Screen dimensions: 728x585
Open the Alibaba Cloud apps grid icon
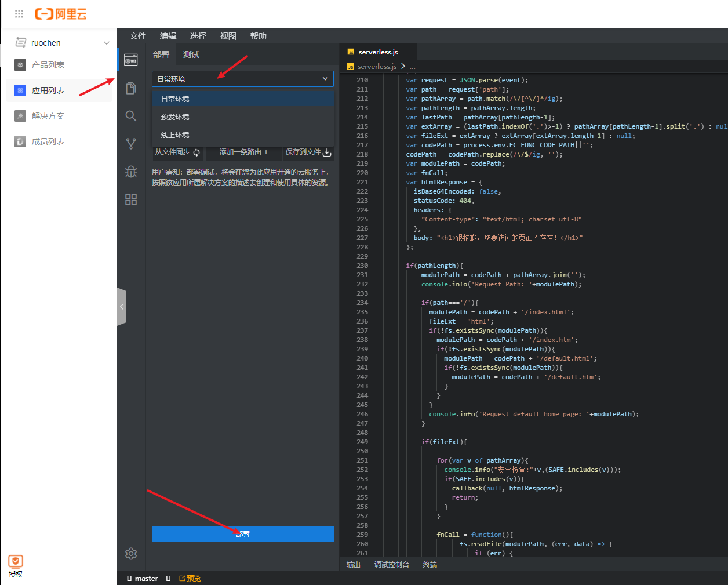19,14
